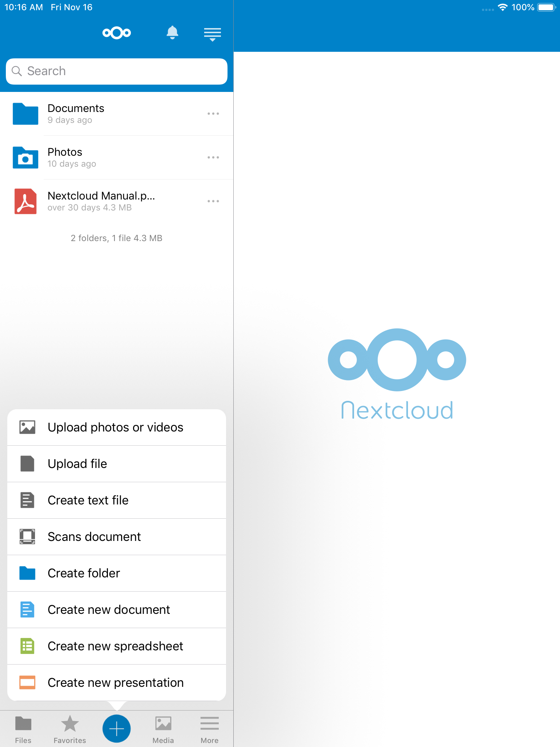
Task: Click the orange presentation icon
Action: (x=27, y=682)
